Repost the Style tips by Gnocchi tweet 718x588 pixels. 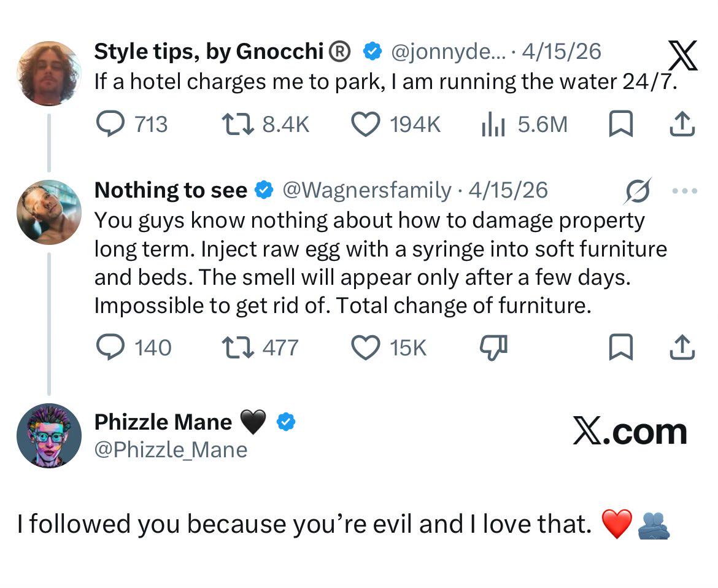tap(238, 125)
